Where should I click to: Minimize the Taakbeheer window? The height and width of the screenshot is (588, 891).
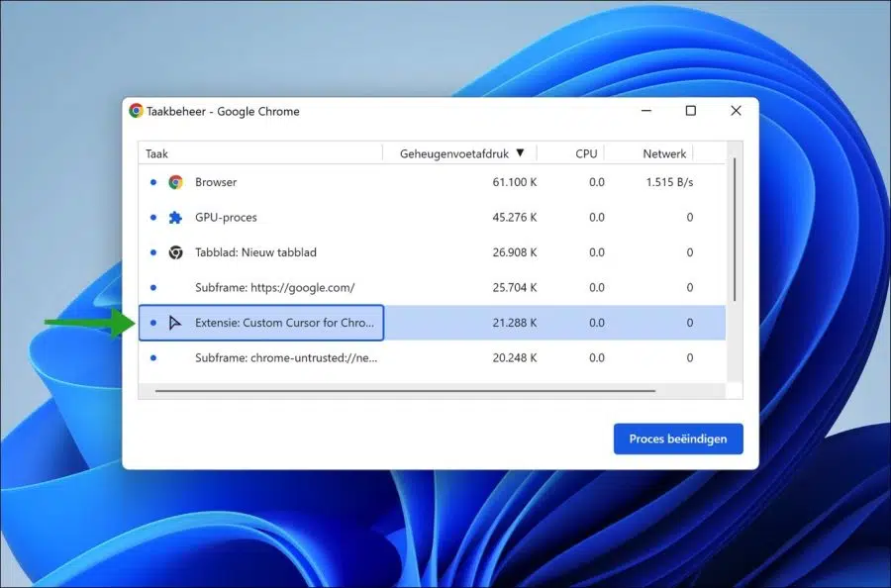(x=646, y=111)
